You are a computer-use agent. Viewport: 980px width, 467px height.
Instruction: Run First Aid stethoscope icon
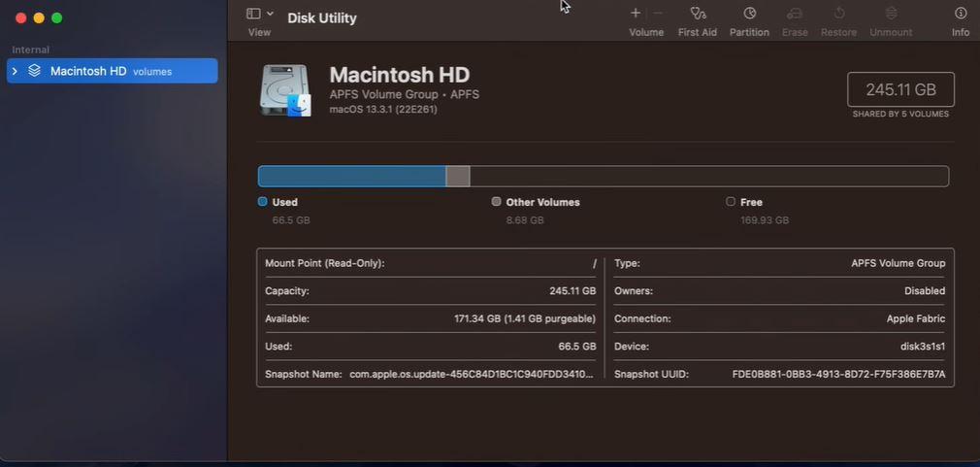click(698, 14)
